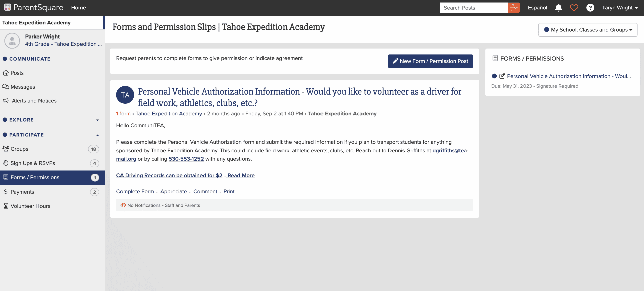Click the Groups count badge 18
The image size is (644, 291).
click(x=94, y=149)
